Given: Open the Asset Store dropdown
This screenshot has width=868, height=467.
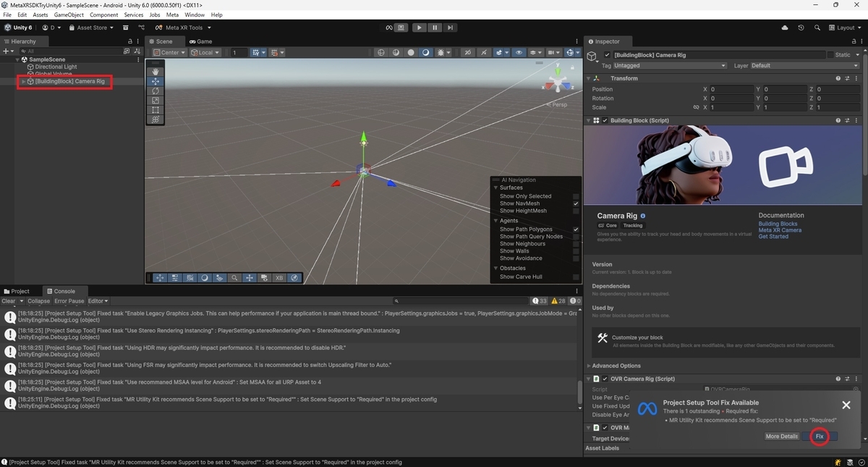Looking at the screenshot, I should pos(92,28).
